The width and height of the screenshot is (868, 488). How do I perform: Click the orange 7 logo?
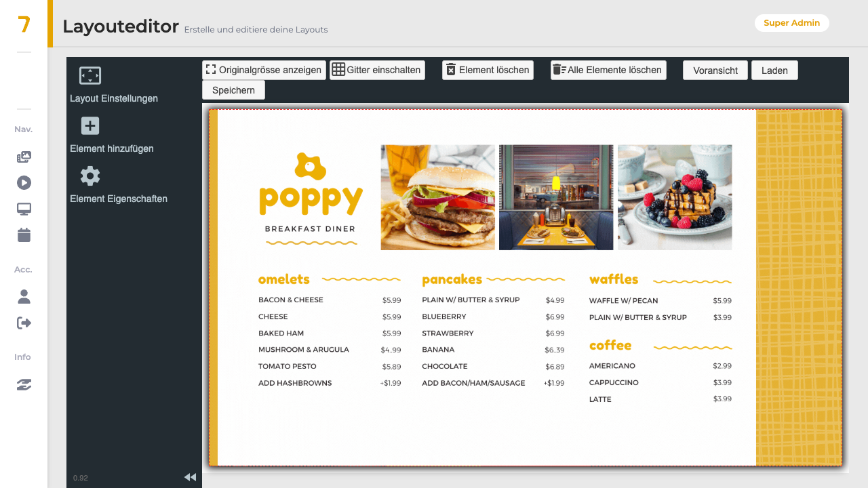(x=24, y=25)
